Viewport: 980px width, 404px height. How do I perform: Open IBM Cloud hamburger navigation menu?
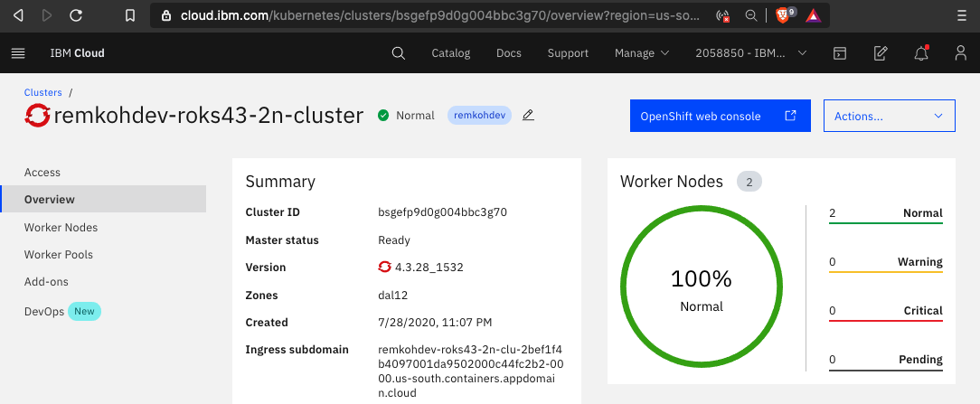pos(18,53)
